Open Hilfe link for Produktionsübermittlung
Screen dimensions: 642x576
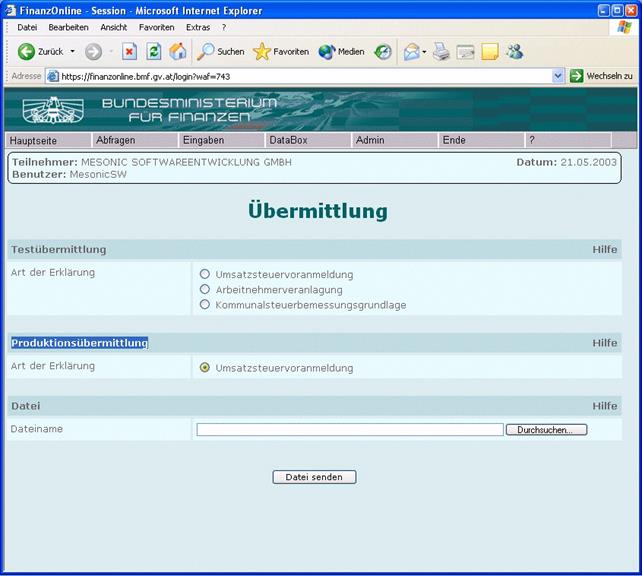604,343
